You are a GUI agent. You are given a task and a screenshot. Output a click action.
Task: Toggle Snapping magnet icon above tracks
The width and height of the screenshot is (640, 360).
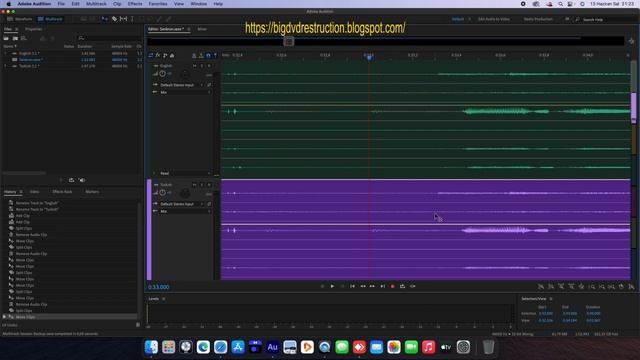pos(208,55)
